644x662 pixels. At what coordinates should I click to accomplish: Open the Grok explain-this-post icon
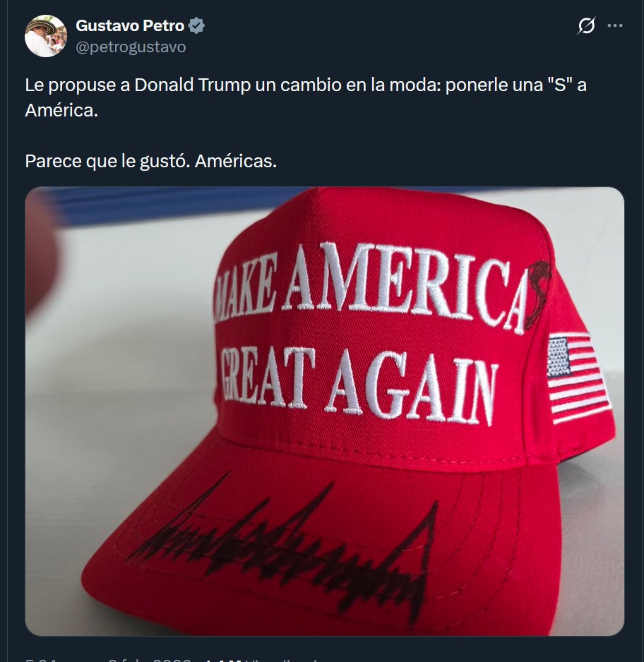[587, 25]
